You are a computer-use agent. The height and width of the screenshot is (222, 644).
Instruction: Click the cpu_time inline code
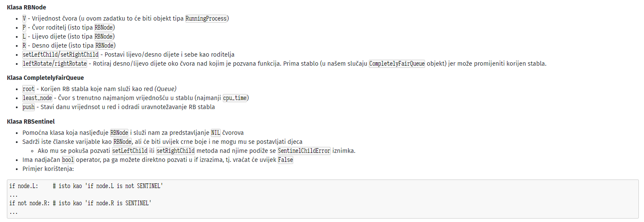pos(235,98)
